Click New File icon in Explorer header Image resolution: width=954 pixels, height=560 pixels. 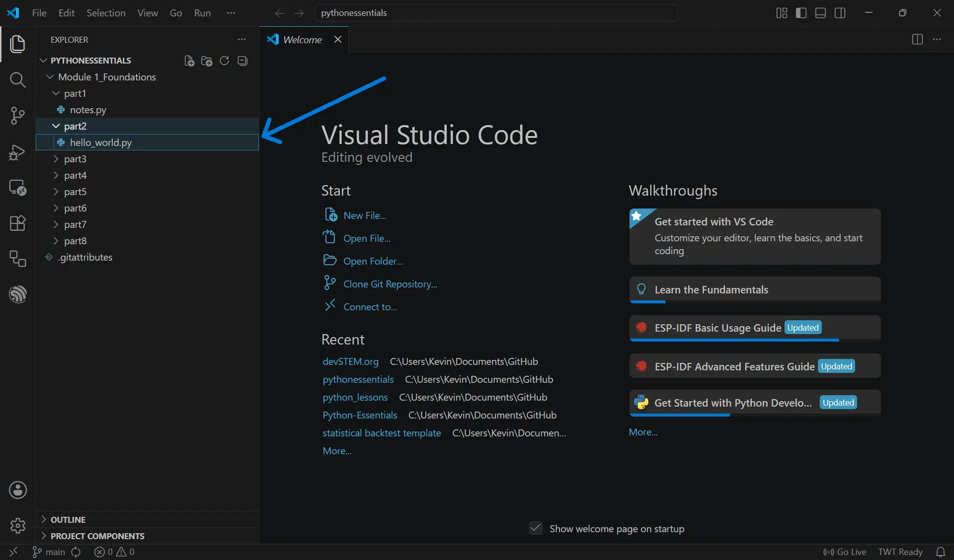[189, 61]
